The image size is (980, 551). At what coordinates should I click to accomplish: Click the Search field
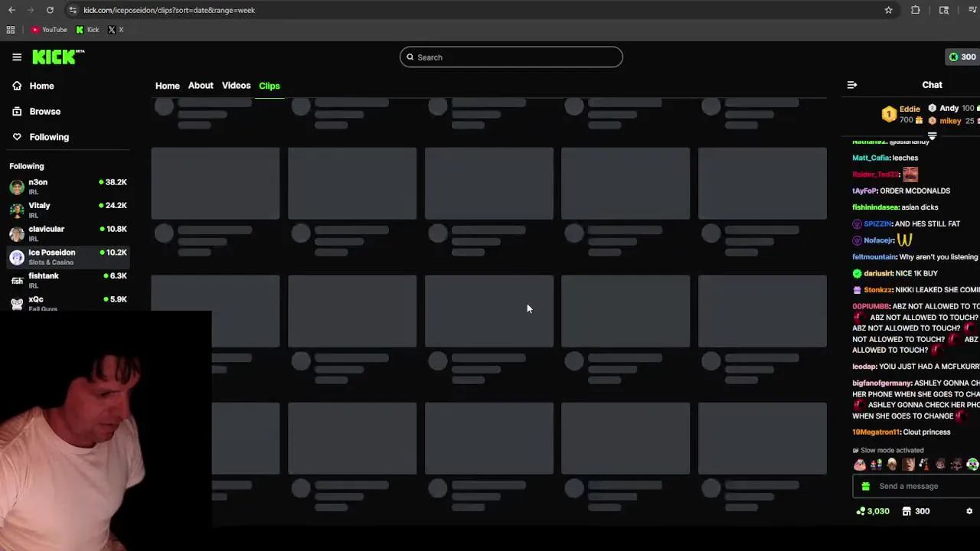pos(511,57)
